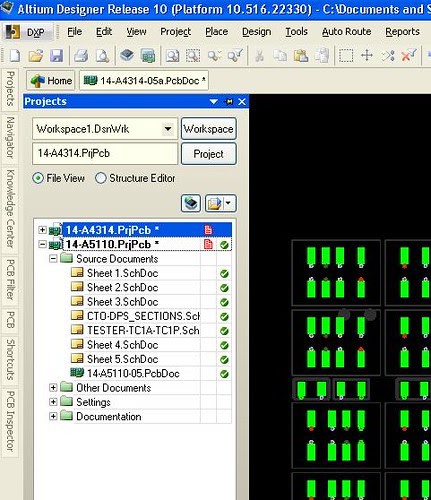Expand the Settings folder
Viewport: 431px width, 500px height.
click(x=53, y=402)
